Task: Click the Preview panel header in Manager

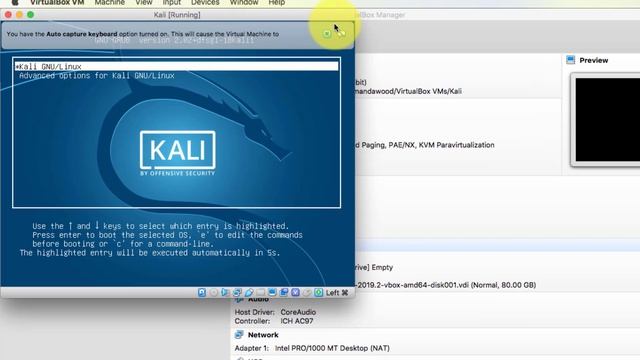Action: (x=593, y=60)
